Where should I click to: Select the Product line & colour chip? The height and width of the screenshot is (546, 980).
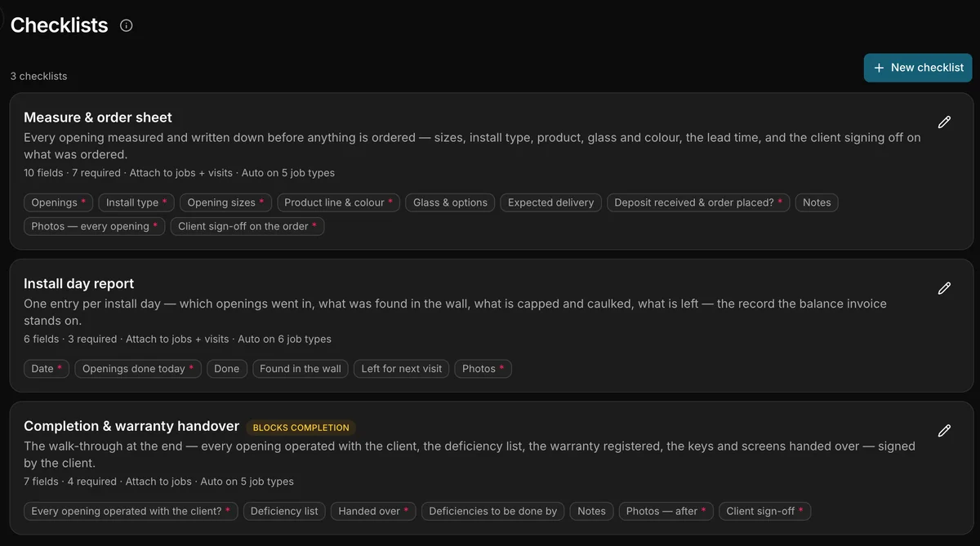coord(339,202)
